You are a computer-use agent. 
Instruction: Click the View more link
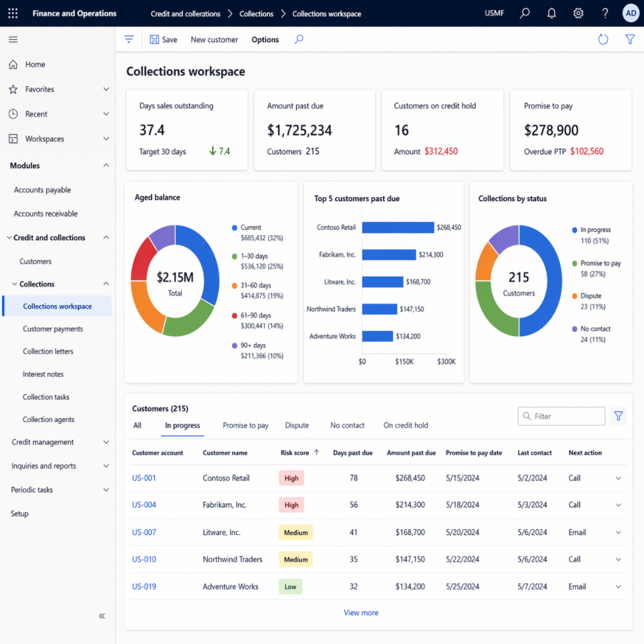pos(361,613)
